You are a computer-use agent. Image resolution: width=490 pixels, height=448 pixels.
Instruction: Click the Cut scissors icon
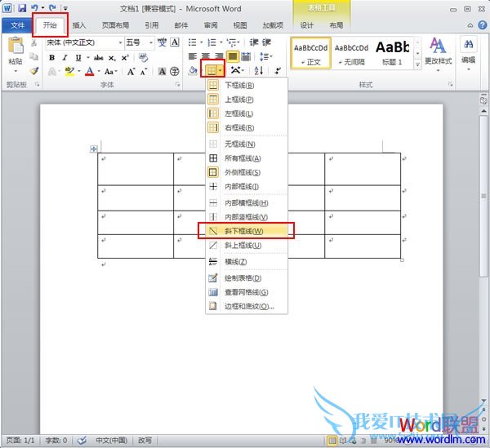pyautogui.click(x=33, y=42)
